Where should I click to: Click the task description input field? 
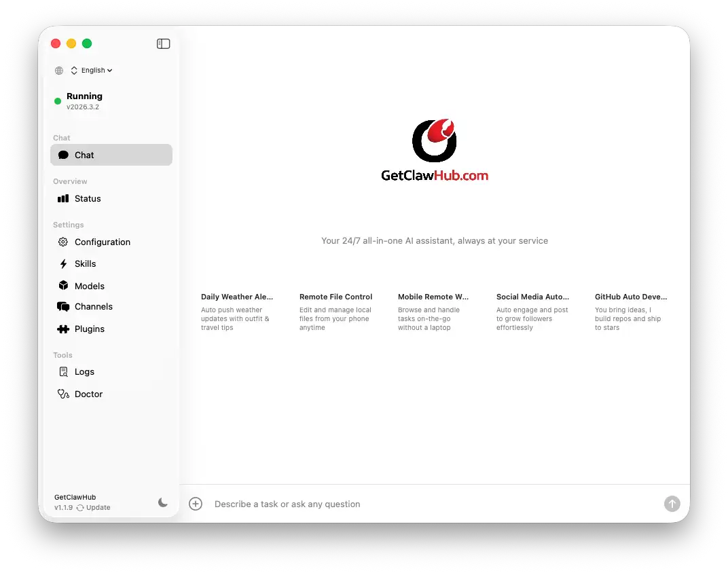(x=407, y=504)
